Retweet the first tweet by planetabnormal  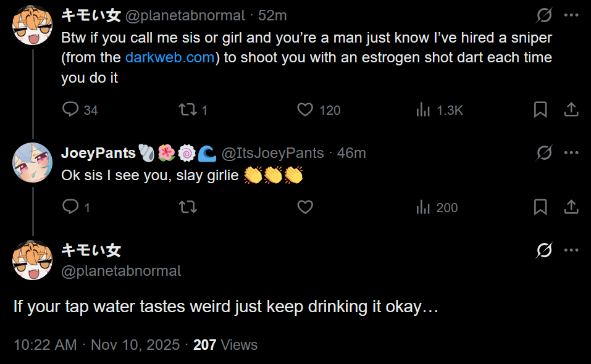(x=187, y=110)
